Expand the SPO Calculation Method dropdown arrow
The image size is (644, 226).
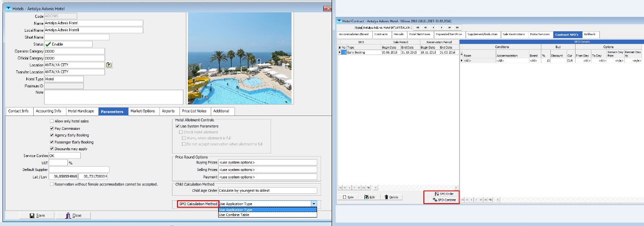313,204
